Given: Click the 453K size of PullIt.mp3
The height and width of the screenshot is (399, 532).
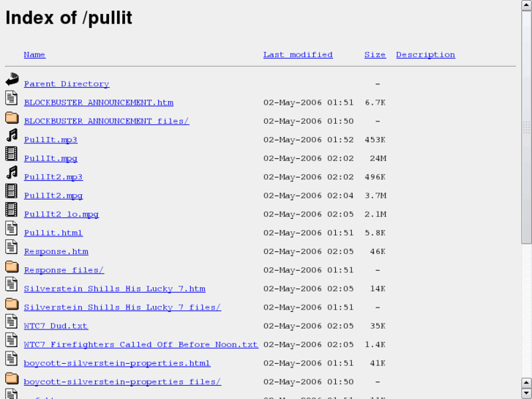Looking at the screenshot, I should tap(375, 140).
